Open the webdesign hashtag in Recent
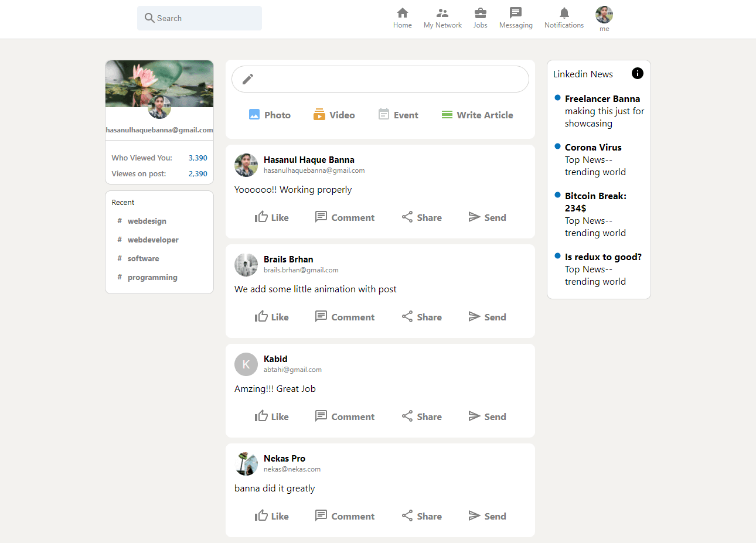Image resolution: width=756 pixels, height=543 pixels. pyautogui.click(x=147, y=221)
